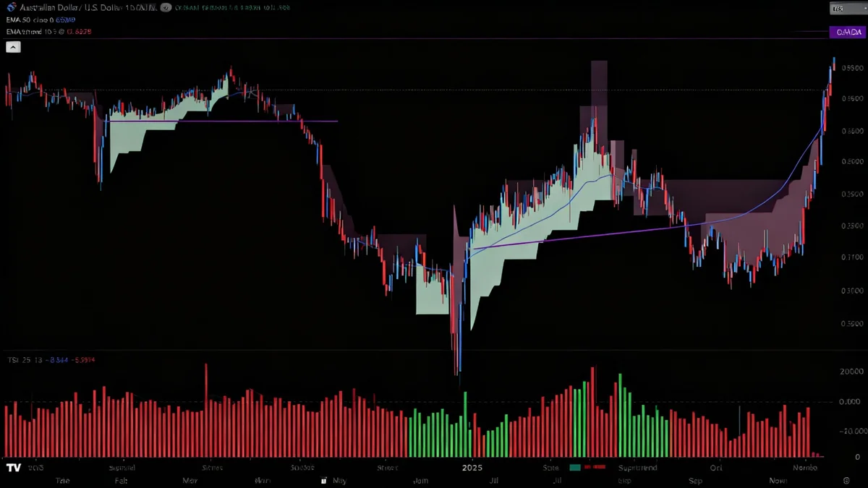Click the calendar icon near May label

tap(323, 479)
